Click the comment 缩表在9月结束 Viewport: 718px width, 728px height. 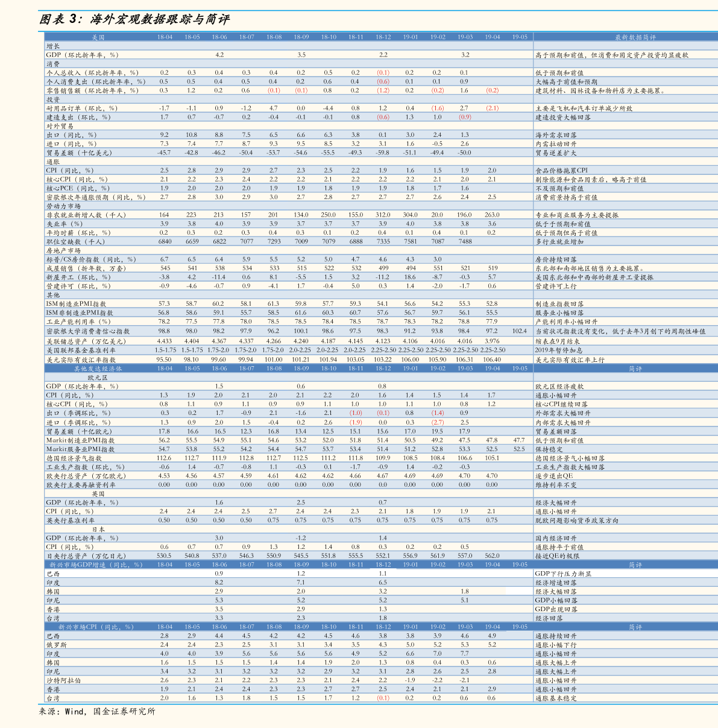coord(558,341)
